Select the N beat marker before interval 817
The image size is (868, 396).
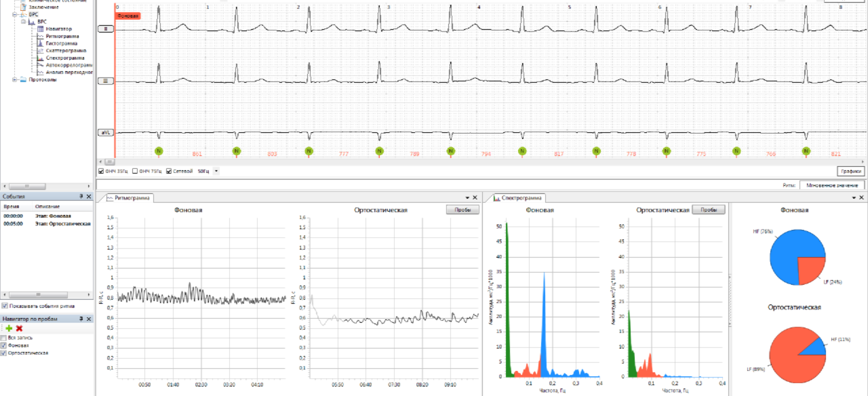click(522, 151)
